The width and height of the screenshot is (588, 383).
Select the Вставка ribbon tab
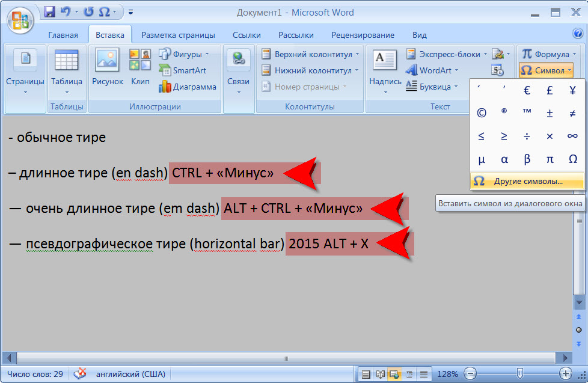click(110, 35)
